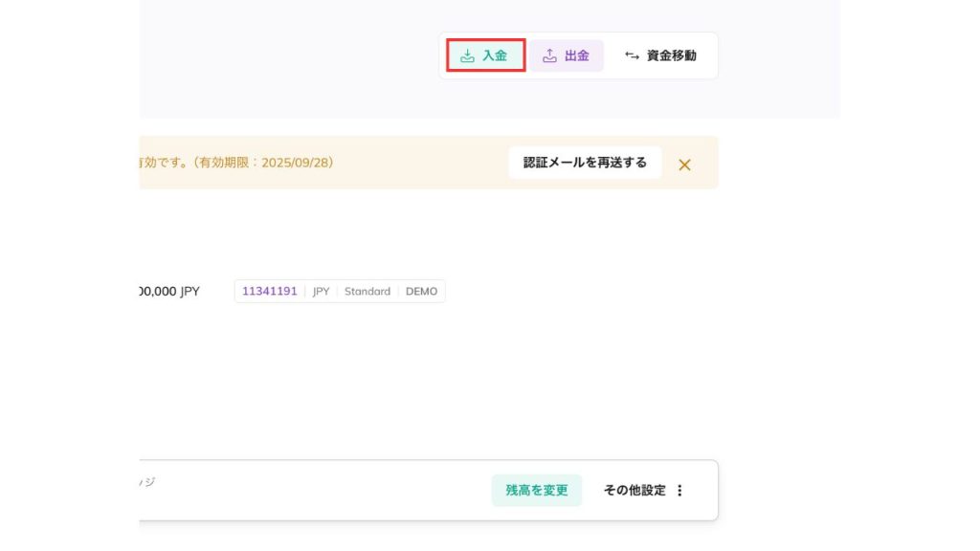Select the DEMO account badge
Screen dimensions: 980x551
[424, 291]
